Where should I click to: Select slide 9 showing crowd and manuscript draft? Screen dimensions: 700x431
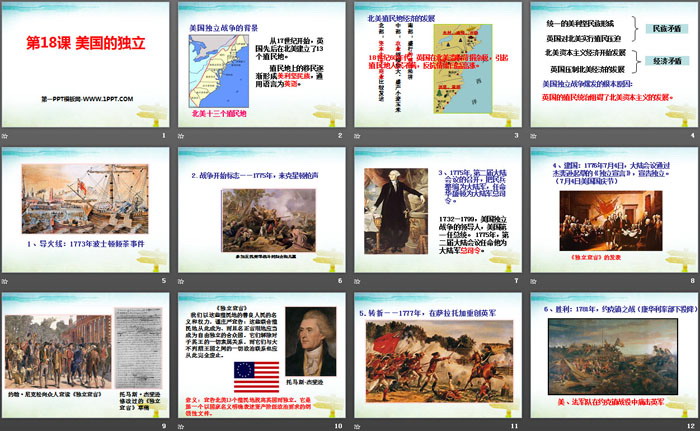tap(86, 355)
